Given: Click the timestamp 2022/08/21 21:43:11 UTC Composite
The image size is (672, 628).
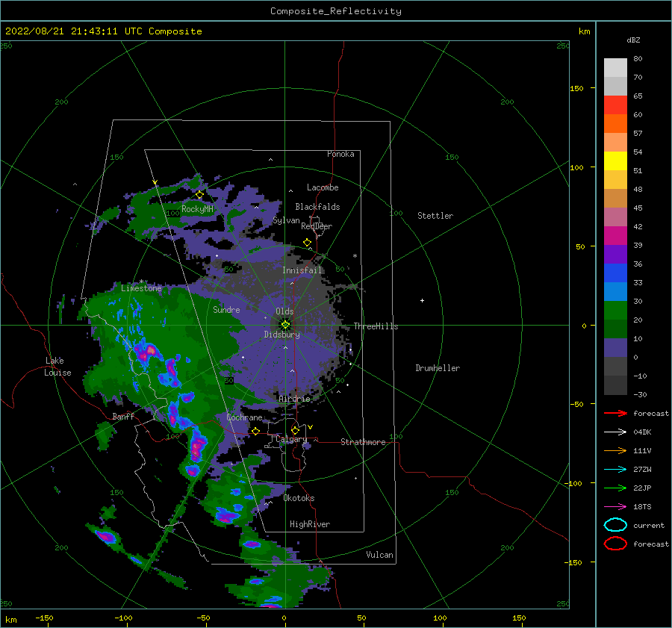Looking at the screenshot, I should 103,31.
